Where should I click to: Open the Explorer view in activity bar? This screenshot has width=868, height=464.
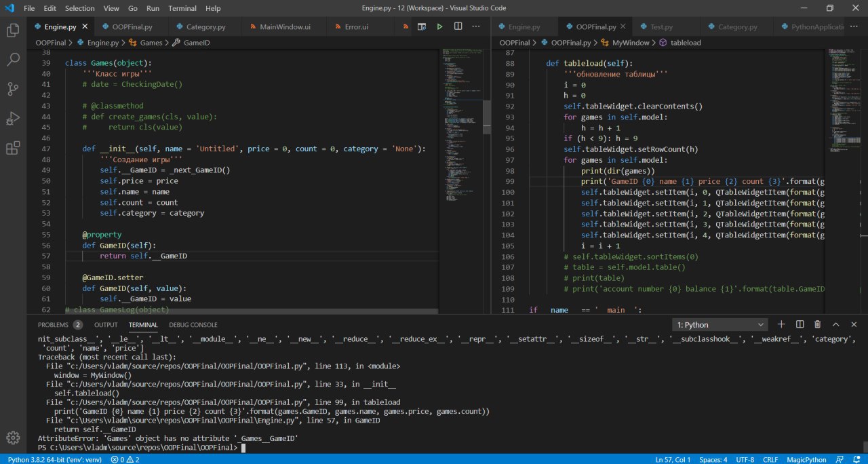pos(13,30)
